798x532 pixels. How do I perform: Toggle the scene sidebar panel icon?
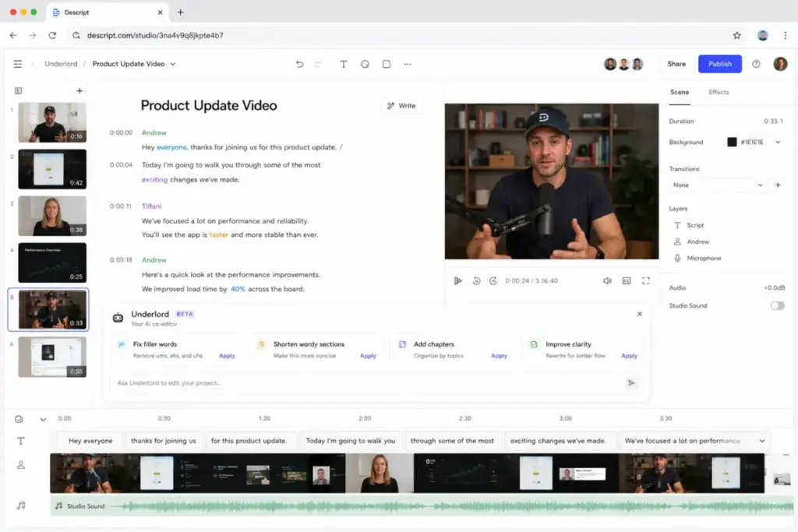click(19, 91)
